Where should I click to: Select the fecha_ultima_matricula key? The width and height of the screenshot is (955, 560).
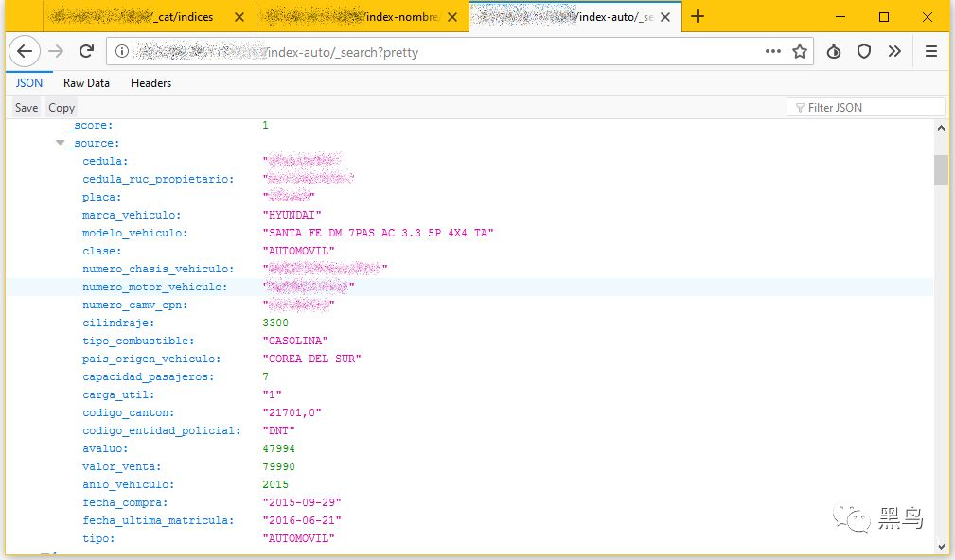(158, 520)
